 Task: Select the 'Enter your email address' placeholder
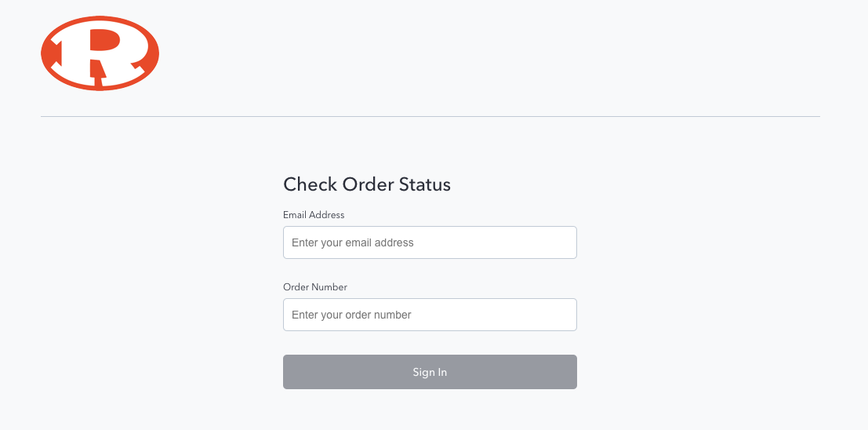pos(353,242)
